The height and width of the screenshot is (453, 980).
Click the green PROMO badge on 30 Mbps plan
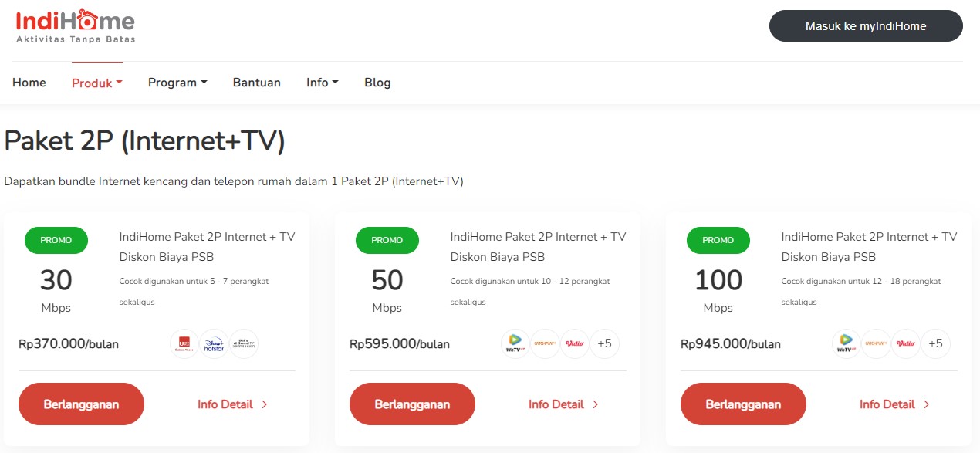click(x=56, y=240)
